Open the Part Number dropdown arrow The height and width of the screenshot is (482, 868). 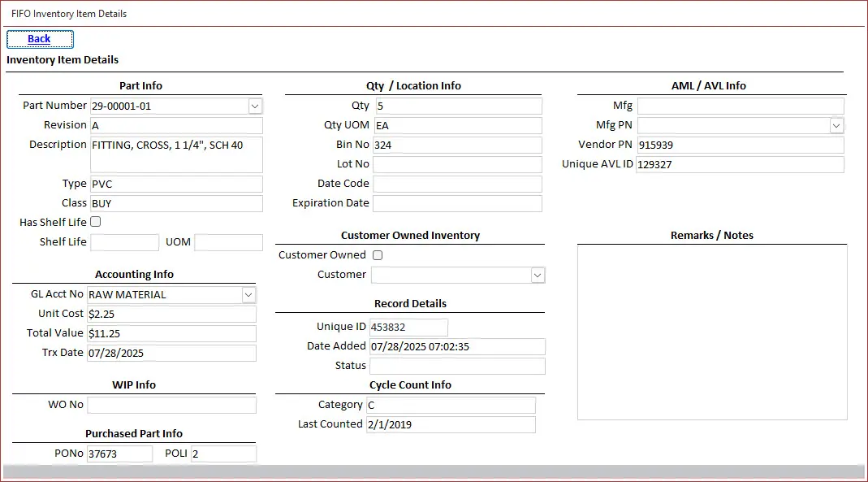click(x=254, y=106)
